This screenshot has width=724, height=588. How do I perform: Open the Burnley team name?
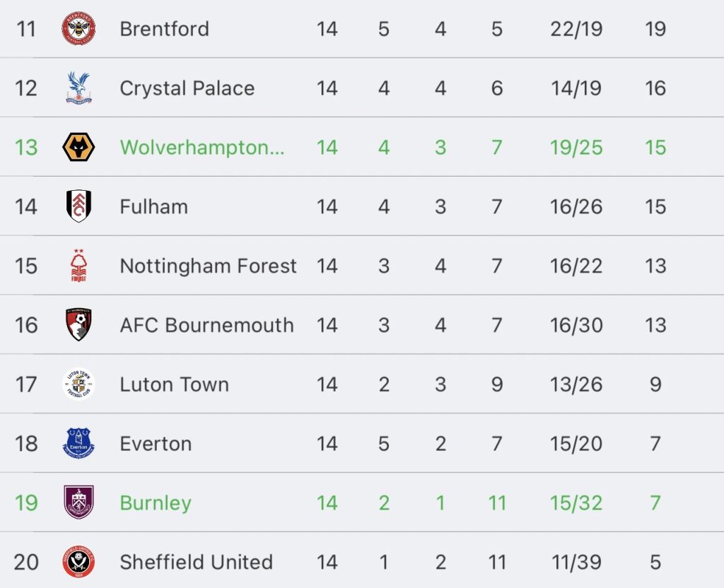[x=156, y=503]
